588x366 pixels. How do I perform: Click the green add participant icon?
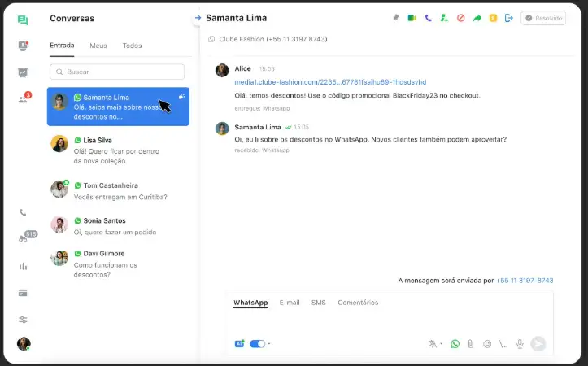click(444, 18)
